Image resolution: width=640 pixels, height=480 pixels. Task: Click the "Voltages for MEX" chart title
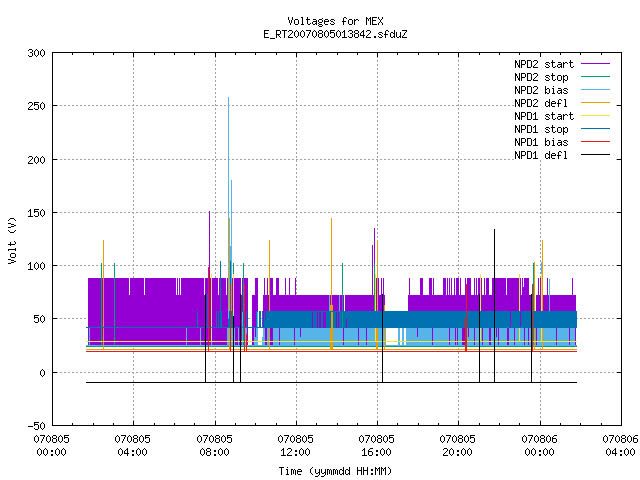tap(335, 21)
